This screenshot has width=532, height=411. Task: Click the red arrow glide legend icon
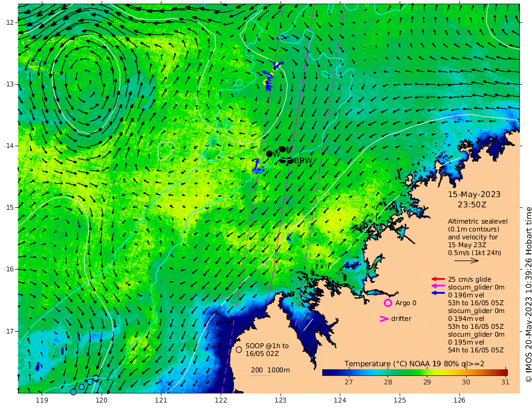click(438, 279)
